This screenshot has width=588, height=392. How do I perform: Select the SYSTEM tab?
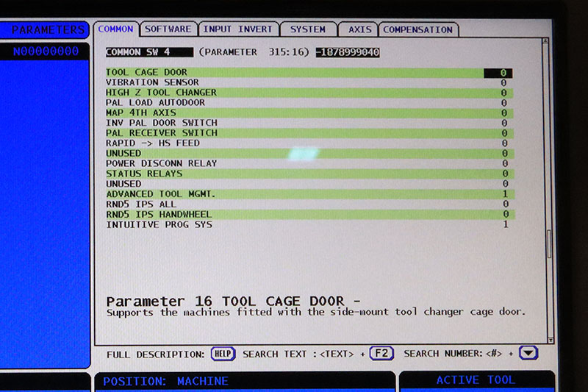pyautogui.click(x=307, y=29)
